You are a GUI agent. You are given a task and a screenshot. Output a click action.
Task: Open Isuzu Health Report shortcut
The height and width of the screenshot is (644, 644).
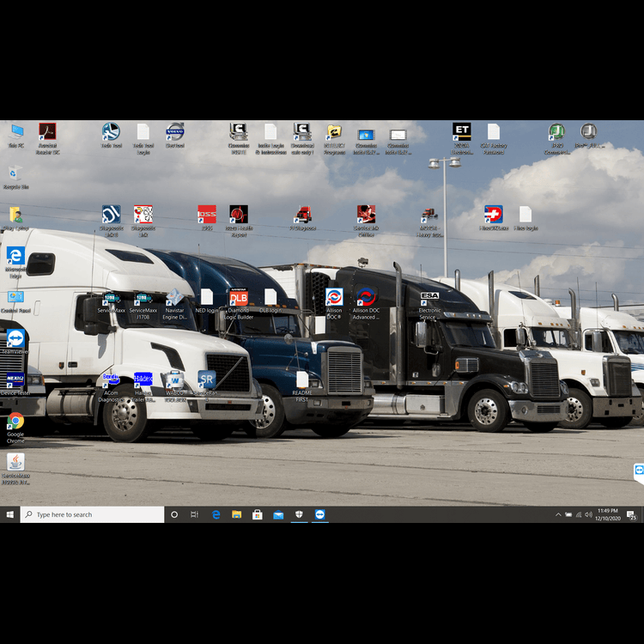[x=239, y=221]
